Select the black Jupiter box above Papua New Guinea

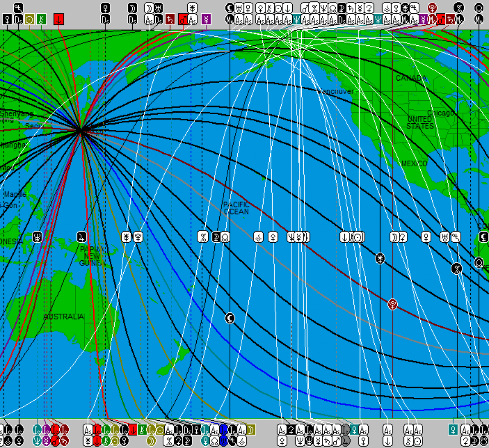(83, 236)
